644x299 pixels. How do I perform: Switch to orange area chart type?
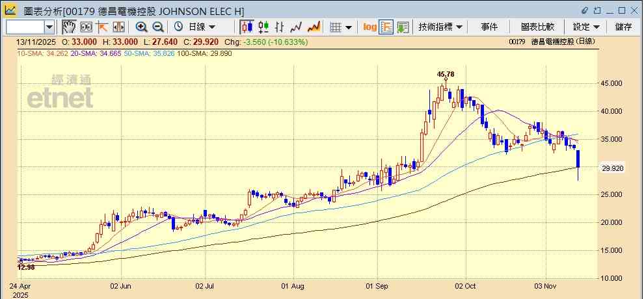314,27
